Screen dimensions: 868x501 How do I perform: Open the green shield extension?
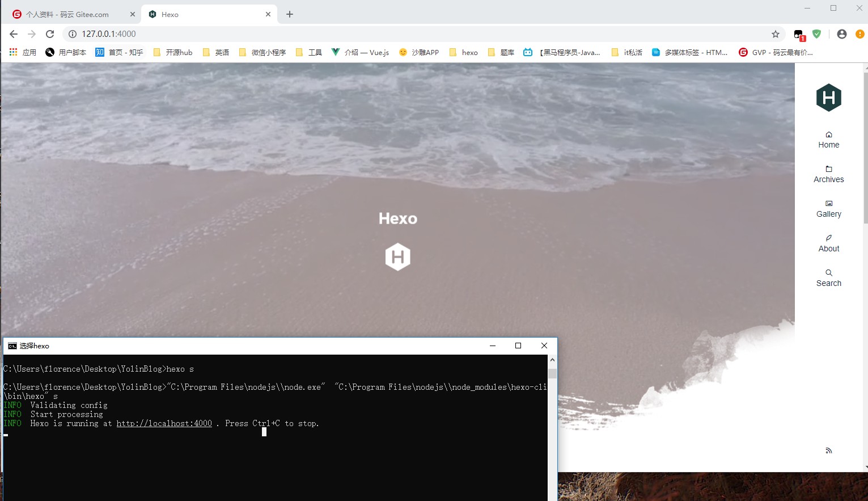816,34
